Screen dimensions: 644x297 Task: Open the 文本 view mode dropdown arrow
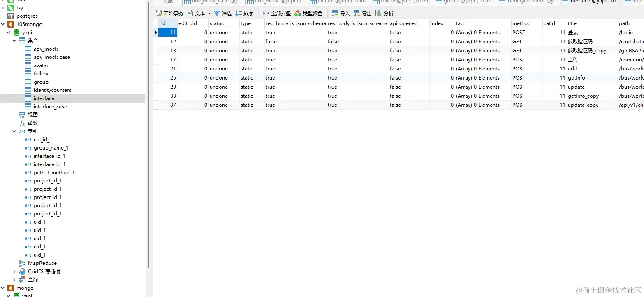tap(209, 14)
